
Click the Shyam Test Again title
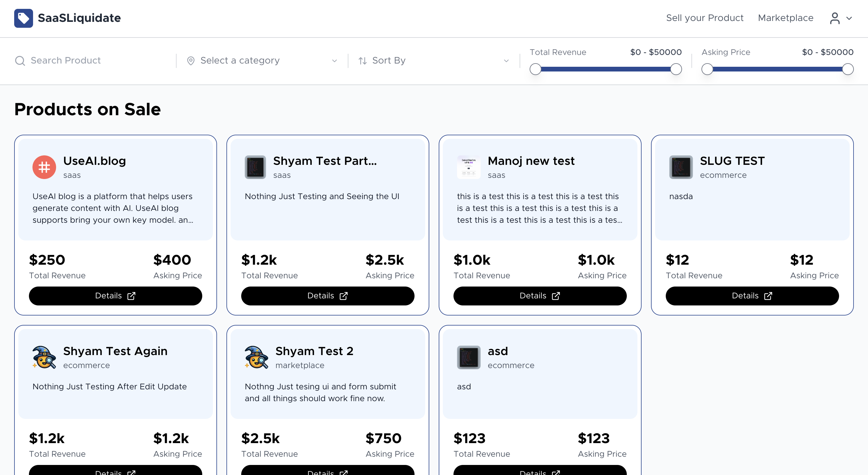click(115, 351)
